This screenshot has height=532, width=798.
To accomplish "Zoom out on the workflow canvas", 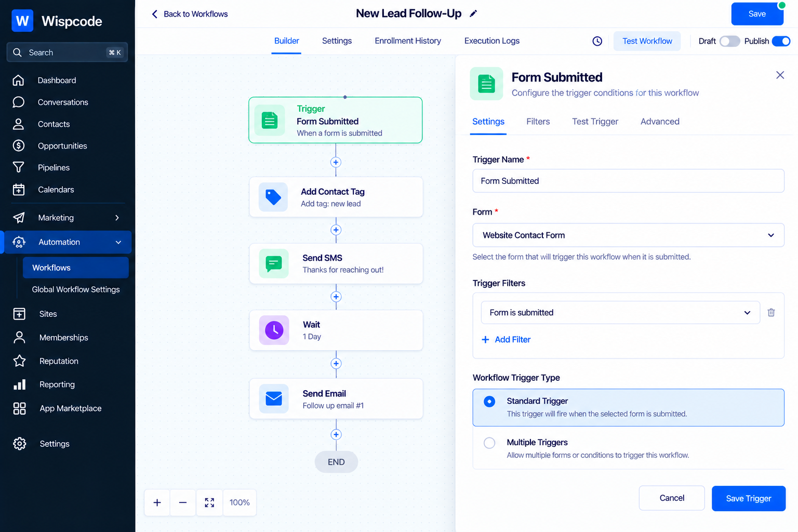I will click(183, 502).
